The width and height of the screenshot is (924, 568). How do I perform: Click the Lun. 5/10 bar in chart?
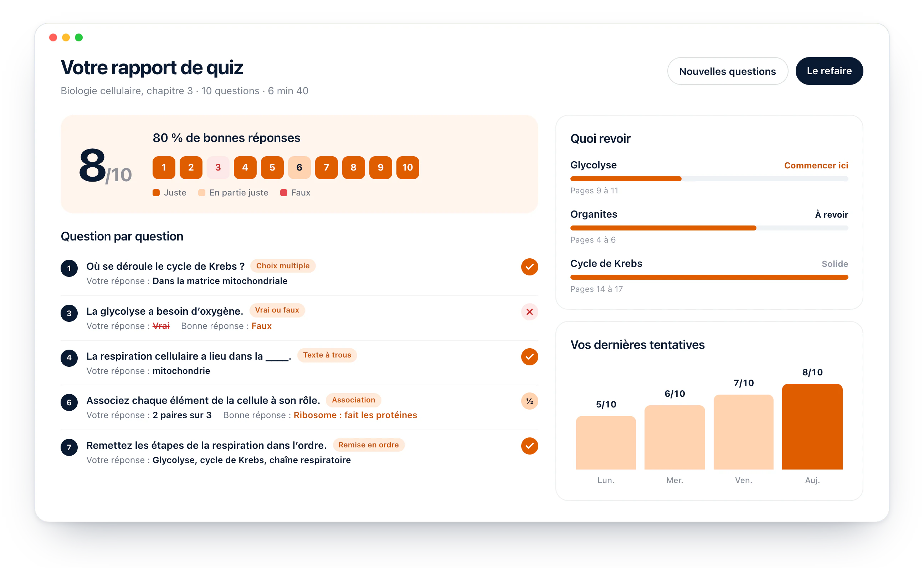click(606, 442)
